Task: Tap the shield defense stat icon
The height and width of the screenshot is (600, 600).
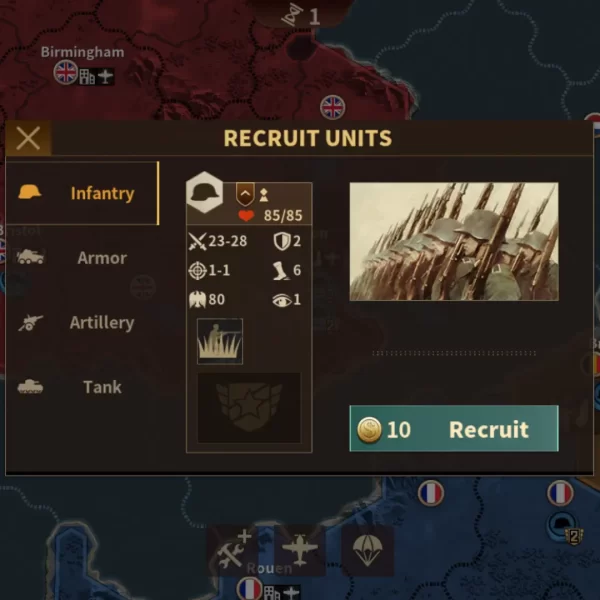Action: 282,241
